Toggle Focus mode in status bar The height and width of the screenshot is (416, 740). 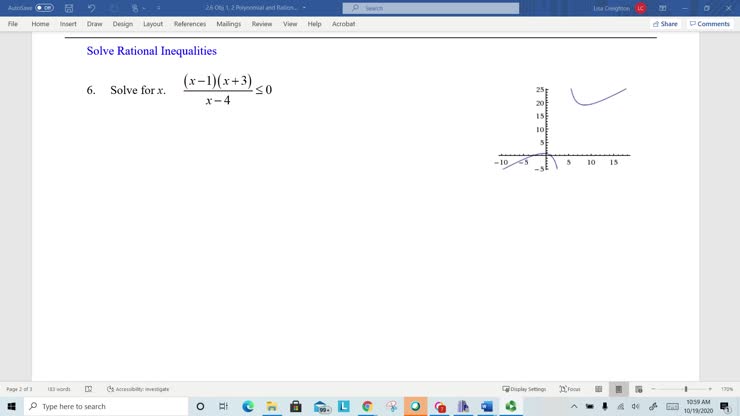[570, 389]
